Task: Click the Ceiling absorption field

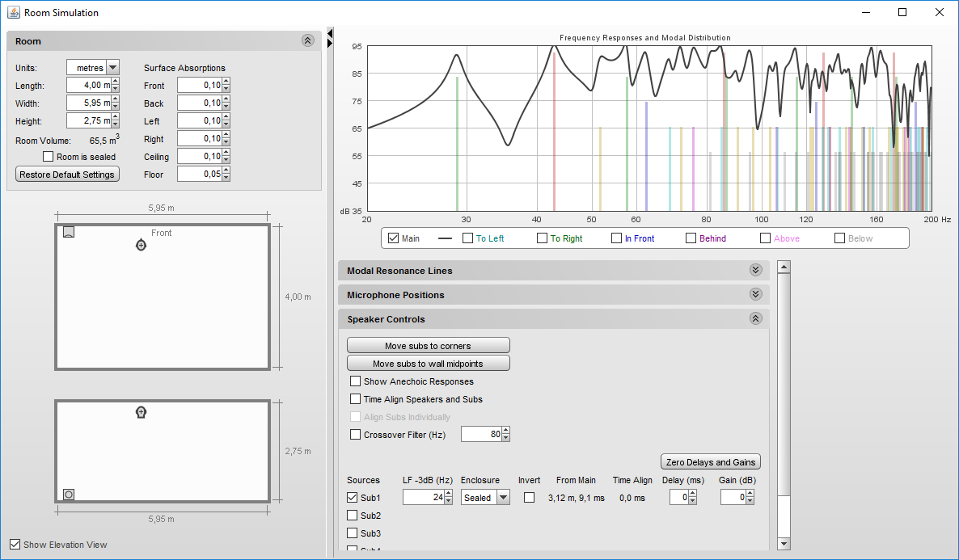Action: pyautogui.click(x=200, y=156)
